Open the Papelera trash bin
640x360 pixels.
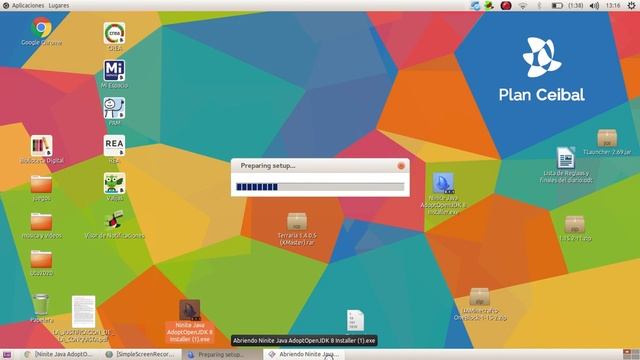tap(41, 304)
